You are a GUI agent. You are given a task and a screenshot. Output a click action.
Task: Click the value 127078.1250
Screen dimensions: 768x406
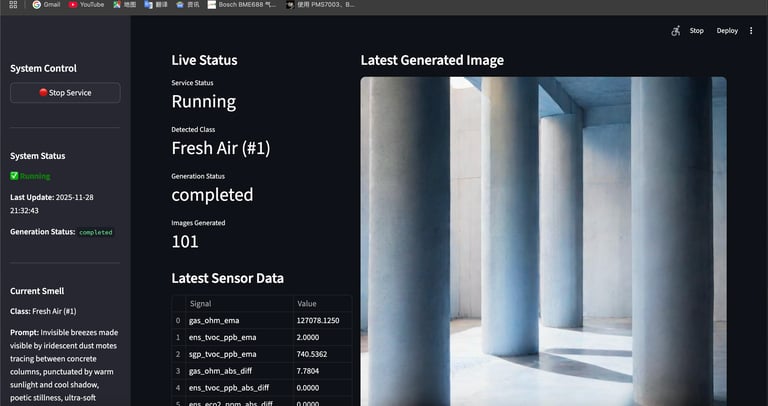tap(318, 321)
